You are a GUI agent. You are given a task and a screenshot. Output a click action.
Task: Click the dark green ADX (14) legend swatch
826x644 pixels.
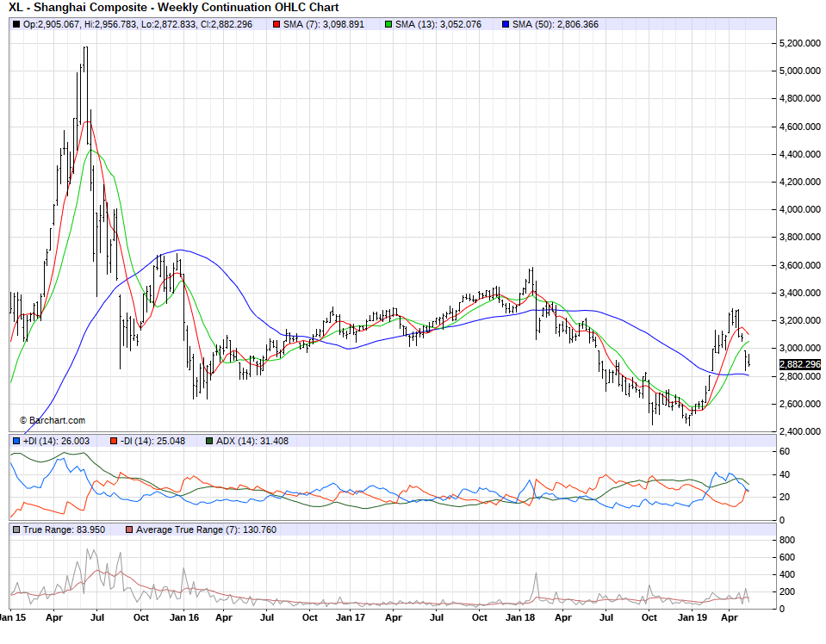(x=209, y=442)
